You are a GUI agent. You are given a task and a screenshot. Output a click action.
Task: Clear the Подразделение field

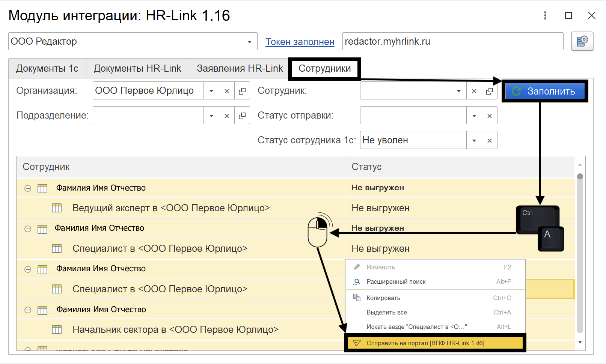tap(227, 116)
